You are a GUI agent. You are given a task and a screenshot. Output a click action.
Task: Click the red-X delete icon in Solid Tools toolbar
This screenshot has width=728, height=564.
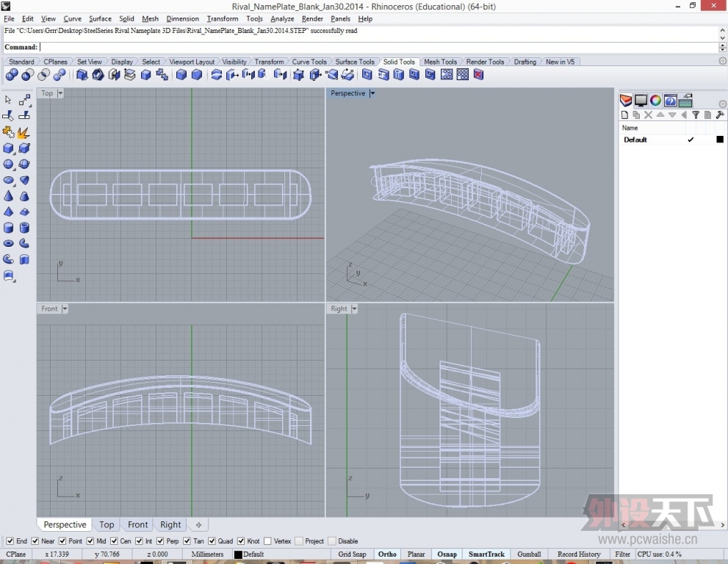tap(479, 74)
